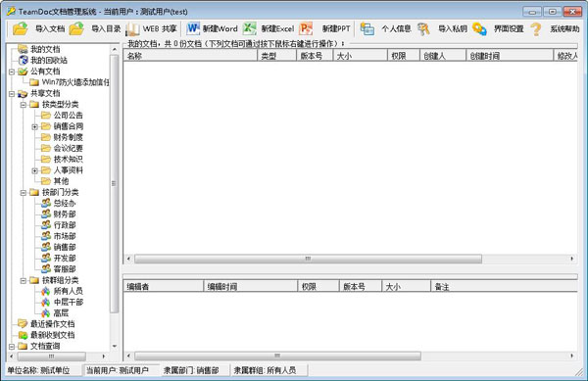Viewport: 588px width, 381px height.
Task: Collapse 按群组分类 node
Action: 24,280
